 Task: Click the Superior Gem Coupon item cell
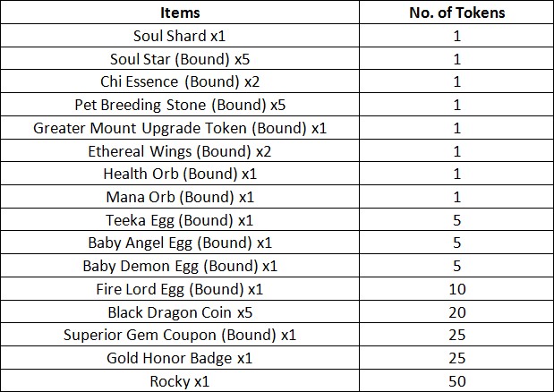tap(180, 335)
